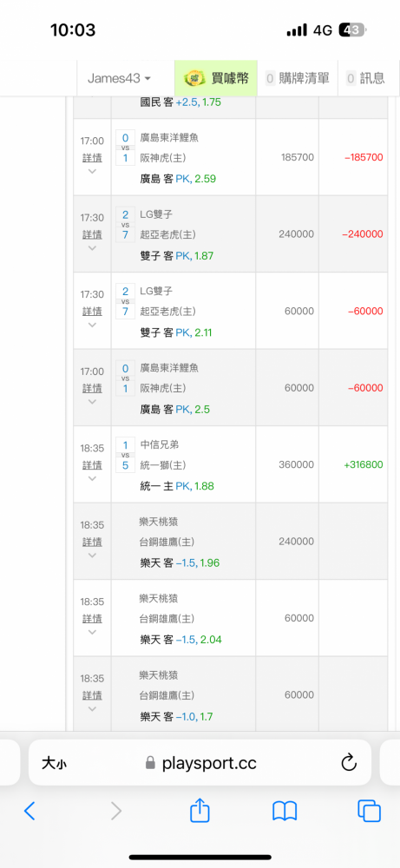Image resolution: width=400 pixels, height=868 pixels.
Task: Open 詳情 link for 統一獅 game
Action: pos(92,464)
